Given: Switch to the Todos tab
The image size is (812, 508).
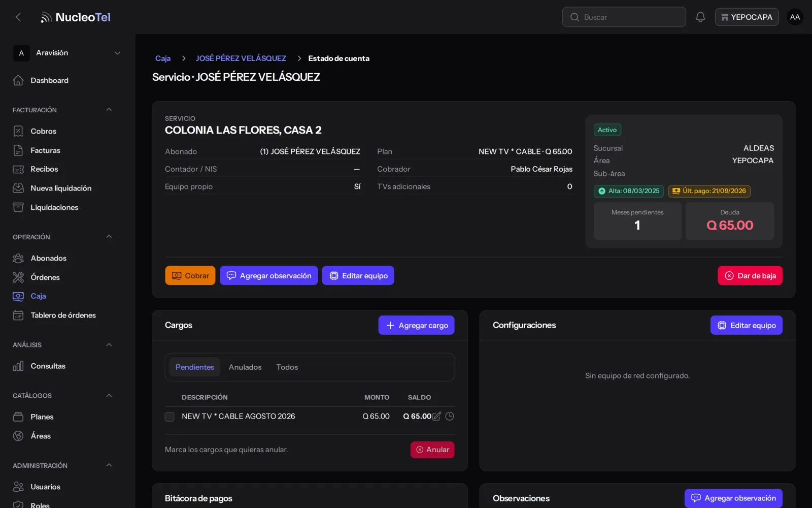Looking at the screenshot, I should click(287, 367).
